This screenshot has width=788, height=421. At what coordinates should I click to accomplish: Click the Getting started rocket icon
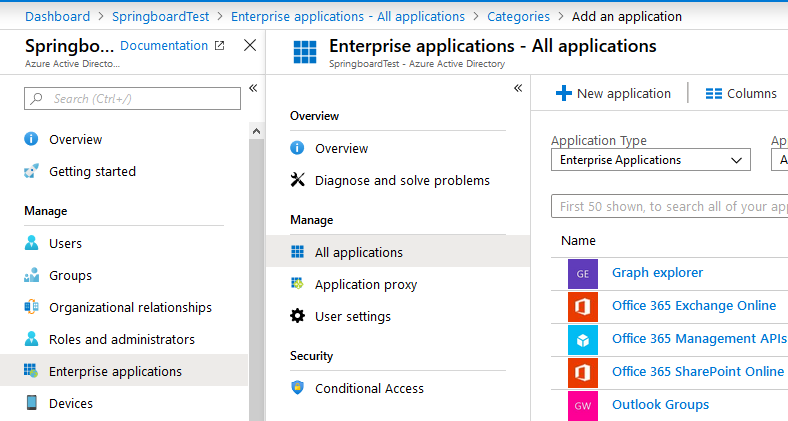pyautogui.click(x=31, y=171)
